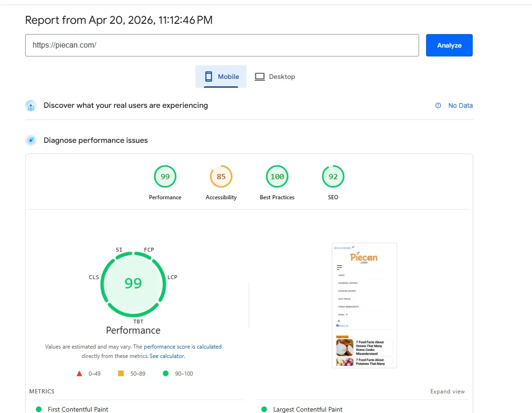The image size is (532, 413).
Task: Click the 50–89 legend text
Action: (138, 374)
